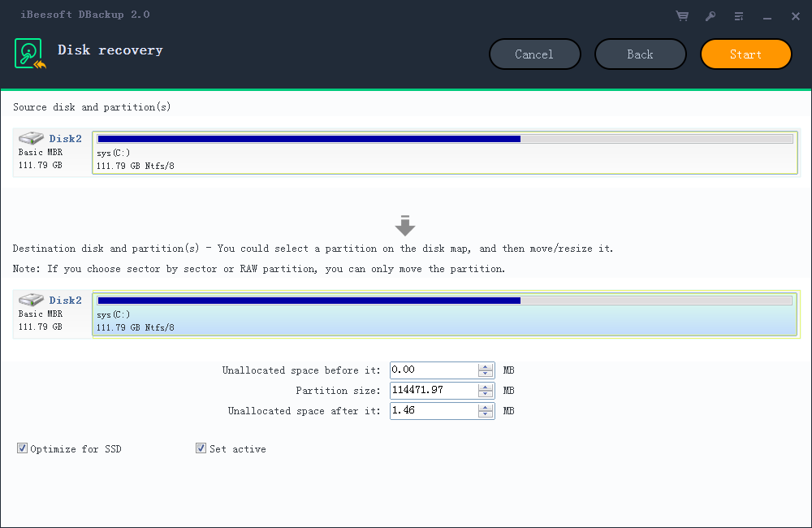Click the Disk recovery logo icon

[29, 54]
